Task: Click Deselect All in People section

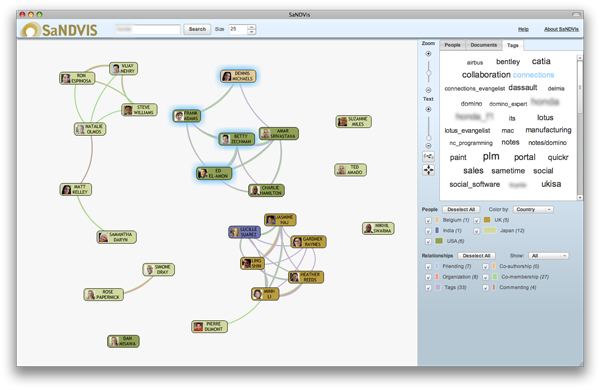Action: tap(461, 210)
